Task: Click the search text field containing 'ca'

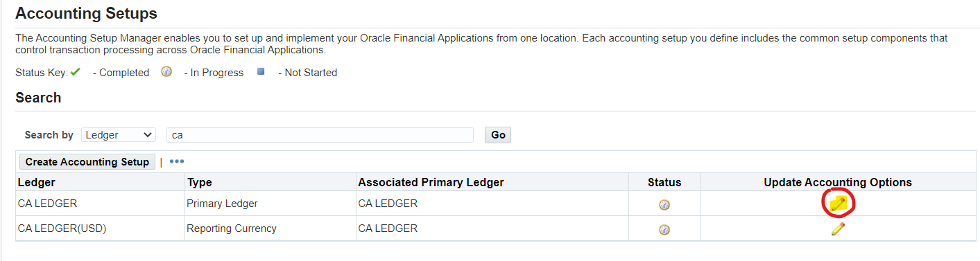Action: coord(320,135)
